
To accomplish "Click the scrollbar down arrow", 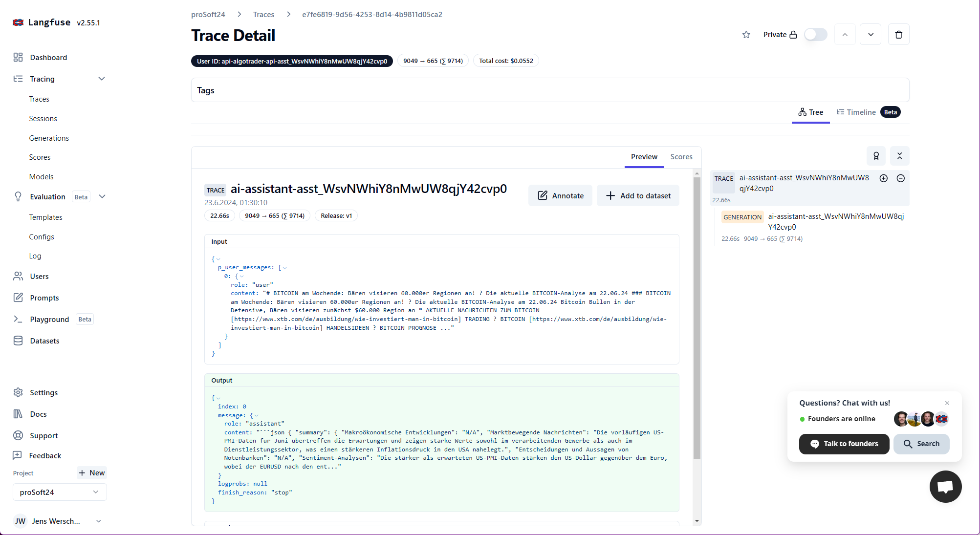I will tap(697, 521).
